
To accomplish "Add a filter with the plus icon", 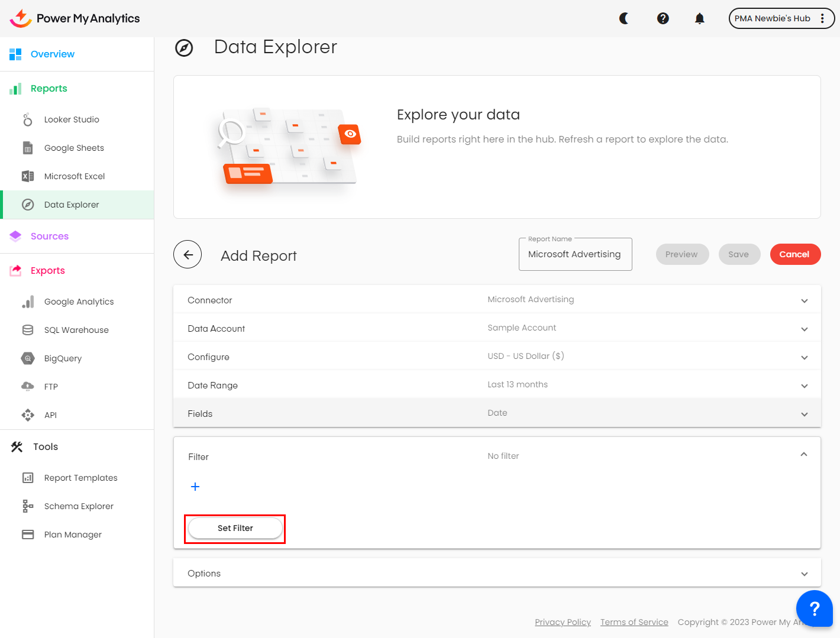I will [x=195, y=487].
